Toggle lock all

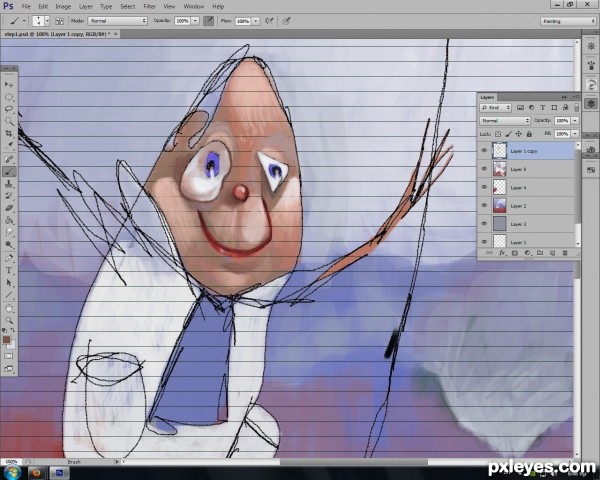529,134
